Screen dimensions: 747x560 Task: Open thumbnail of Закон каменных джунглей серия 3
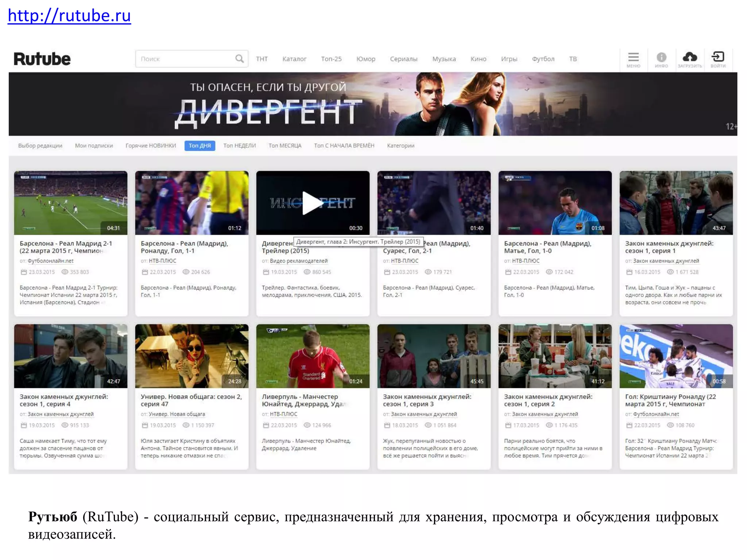click(434, 356)
